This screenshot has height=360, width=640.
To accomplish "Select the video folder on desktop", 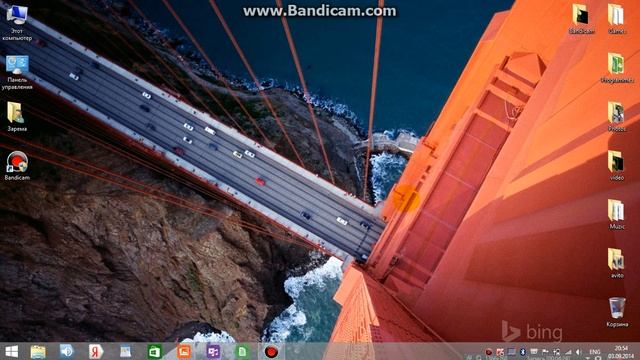I will (x=616, y=166).
